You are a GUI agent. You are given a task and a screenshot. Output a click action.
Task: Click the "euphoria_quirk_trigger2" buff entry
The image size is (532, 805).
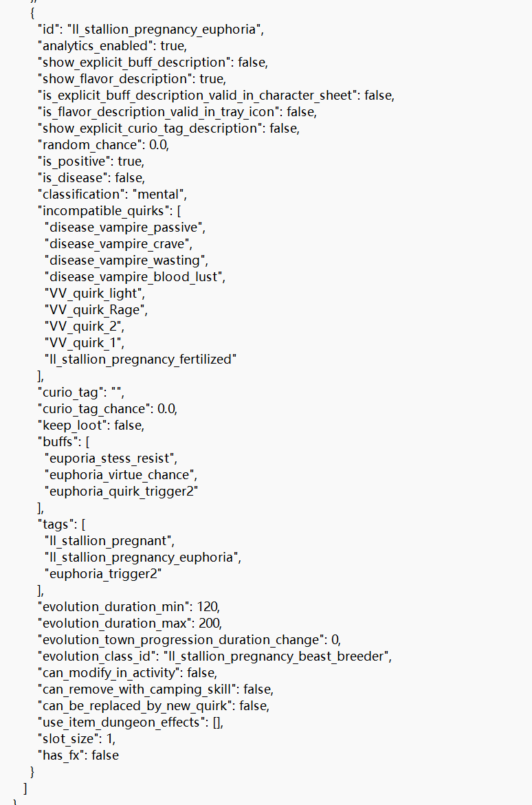click(121, 491)
